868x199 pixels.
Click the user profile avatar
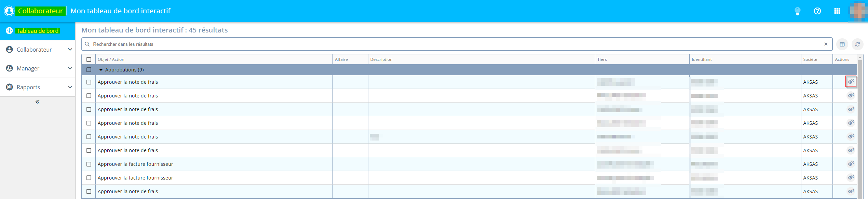(x=858, y=11)
